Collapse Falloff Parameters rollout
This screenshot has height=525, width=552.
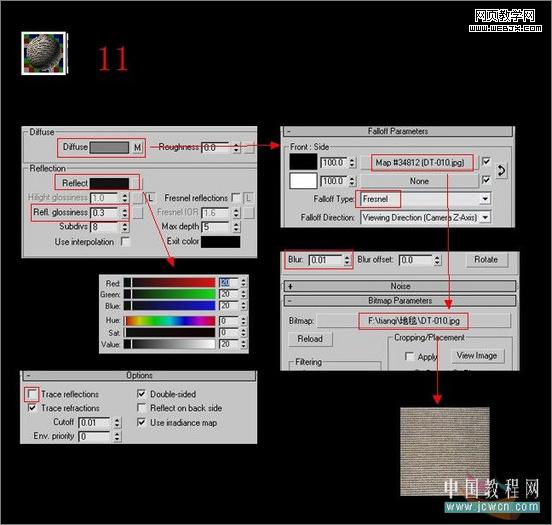398,131
